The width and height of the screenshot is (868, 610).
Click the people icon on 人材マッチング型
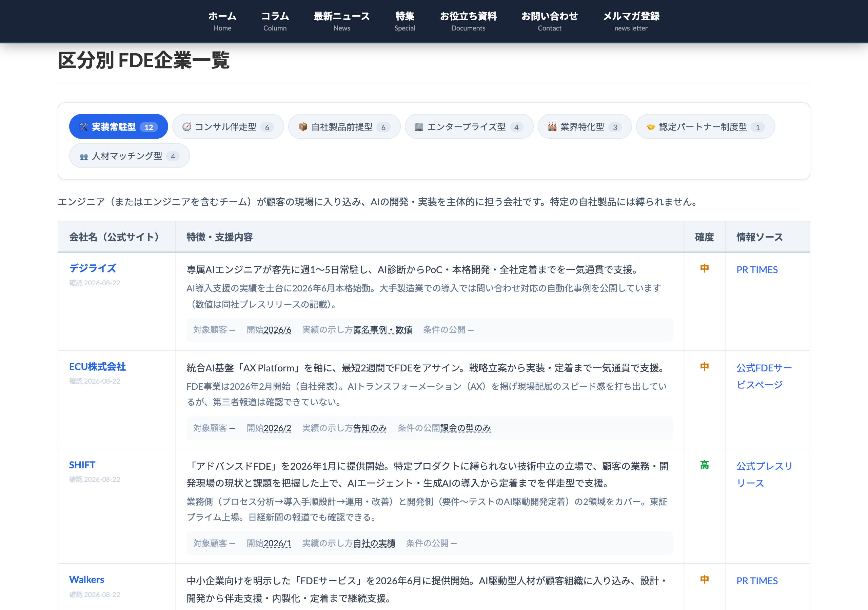[x=83, y=157]
